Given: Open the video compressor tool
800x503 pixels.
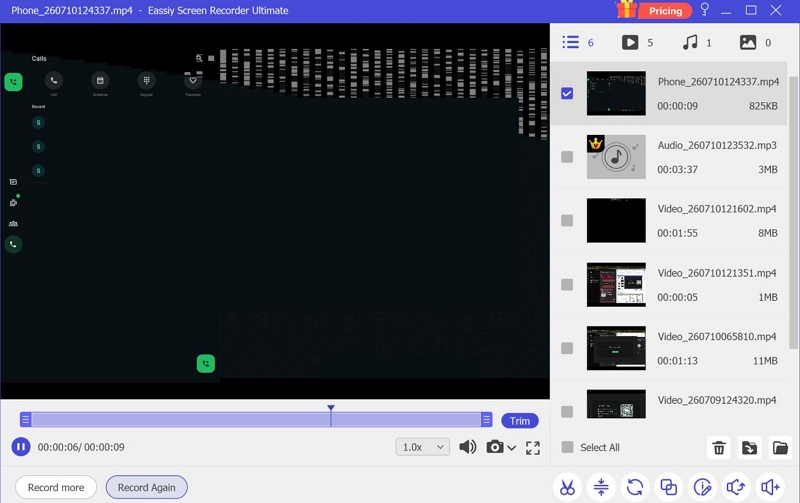Looking at the screenshot, I should point(601,487).
